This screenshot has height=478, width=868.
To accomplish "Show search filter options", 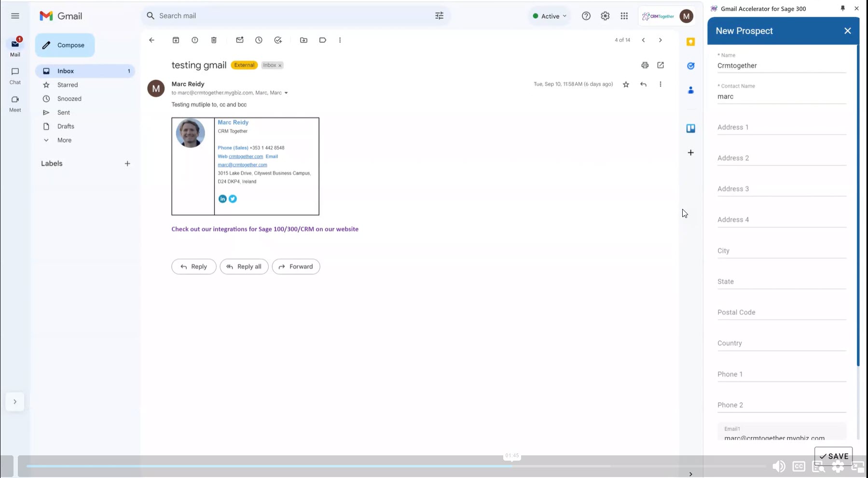I will coord(439,16).
